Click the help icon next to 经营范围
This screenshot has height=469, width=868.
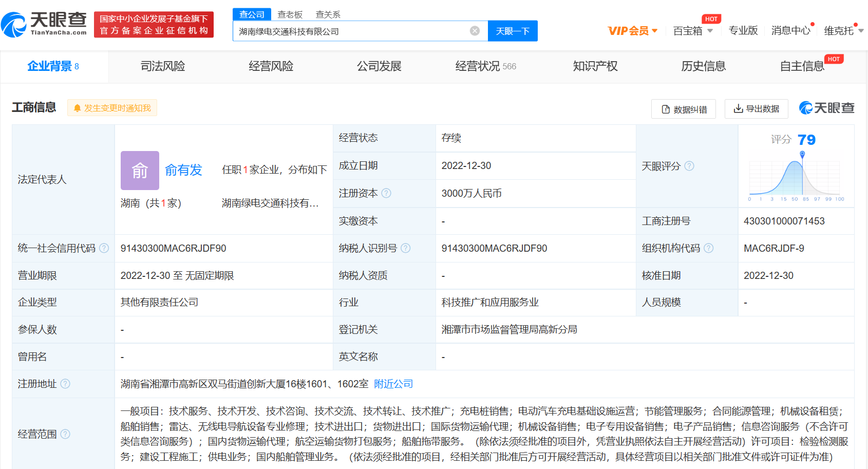[x=65, y=434]
